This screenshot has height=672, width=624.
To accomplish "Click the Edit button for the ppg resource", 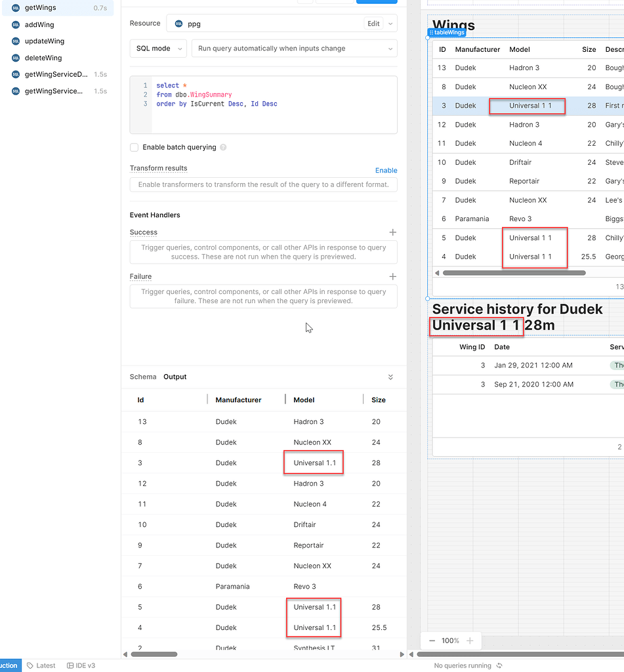I will (373, 24).
